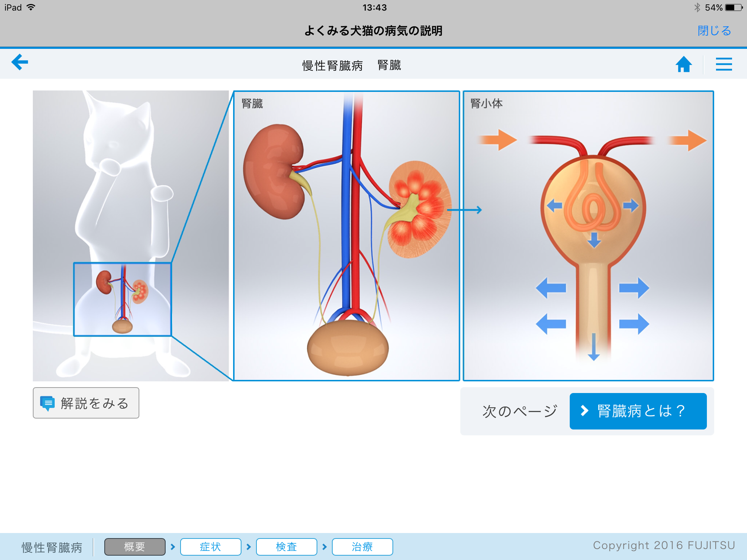Click the Copyright 2016 FUJITSU text
This screenshot has height=560, width=747.
664,545
